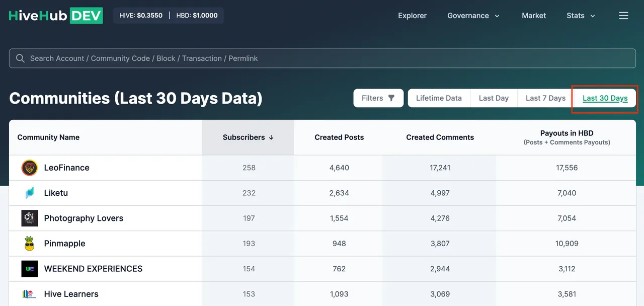Viewport: 644px width, 306px height.
Task: Click Hive Learners subscribers value 153
Action: 249,294
